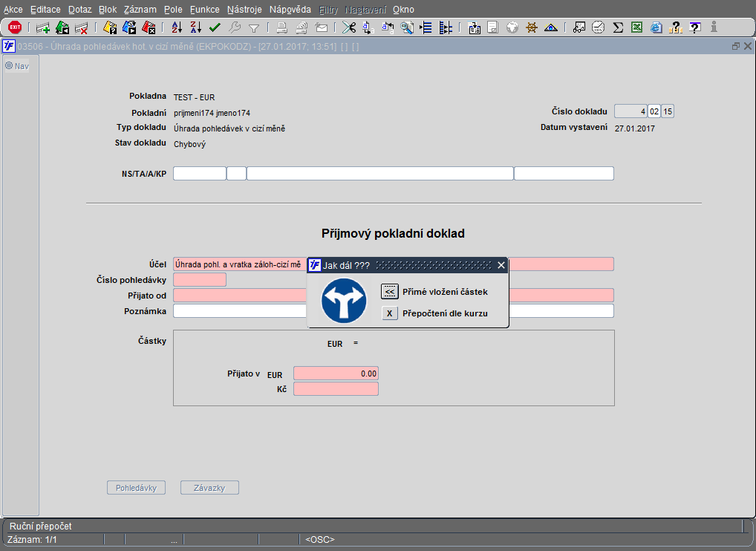Viewport: 756px width, 551px height.
Task: Click the magnifier search document icon
Action: point(407,28)
